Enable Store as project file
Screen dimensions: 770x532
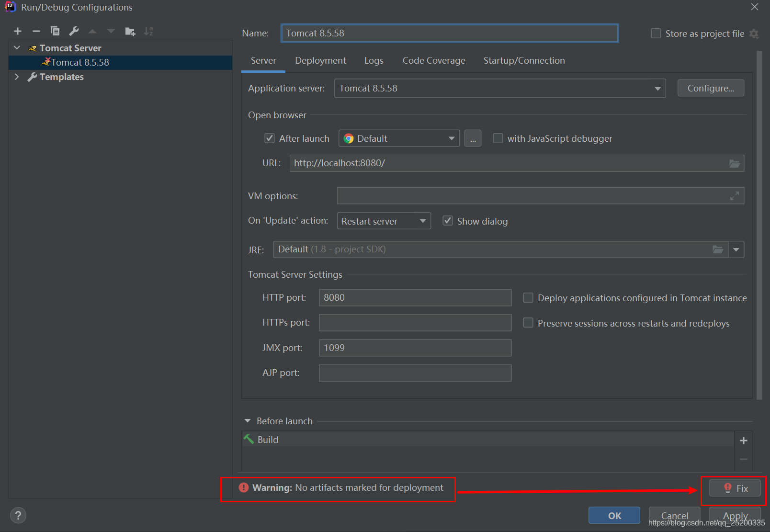[x=656, y=34]
